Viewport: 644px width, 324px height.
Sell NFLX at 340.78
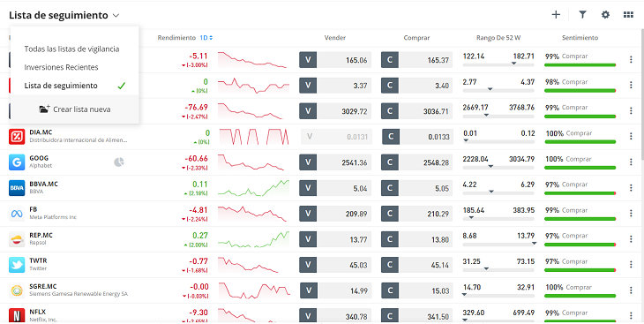pos(335,316)
